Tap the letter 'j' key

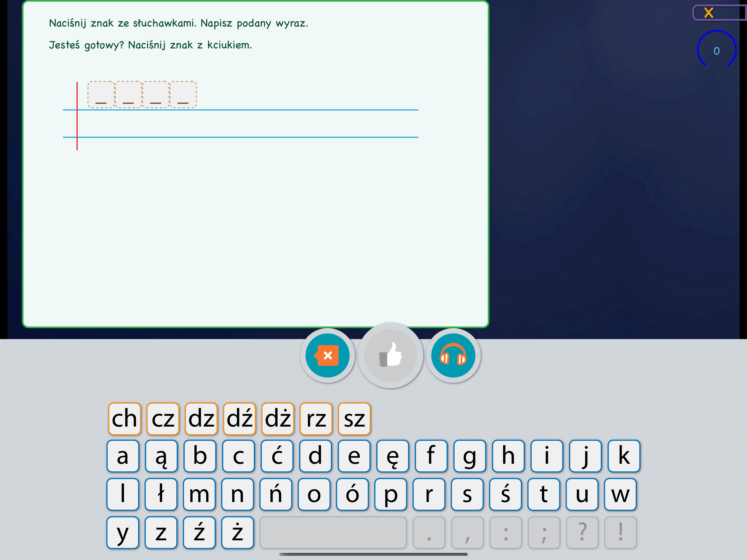(585, 456)
